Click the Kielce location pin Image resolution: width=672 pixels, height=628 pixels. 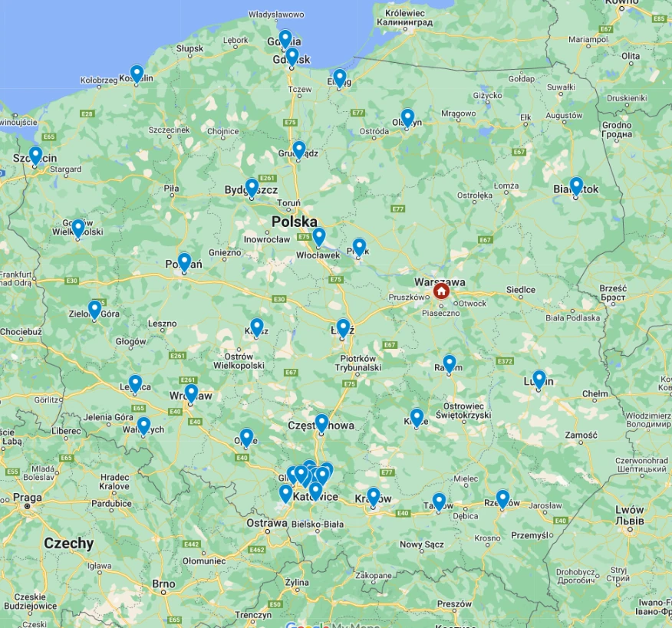pyautogui.click(x=417, y=417)
